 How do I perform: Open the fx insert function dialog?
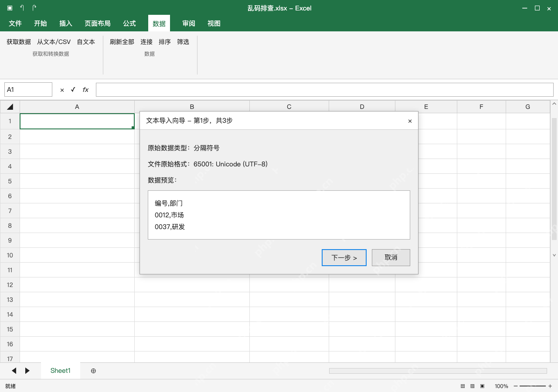click(85, 90)
